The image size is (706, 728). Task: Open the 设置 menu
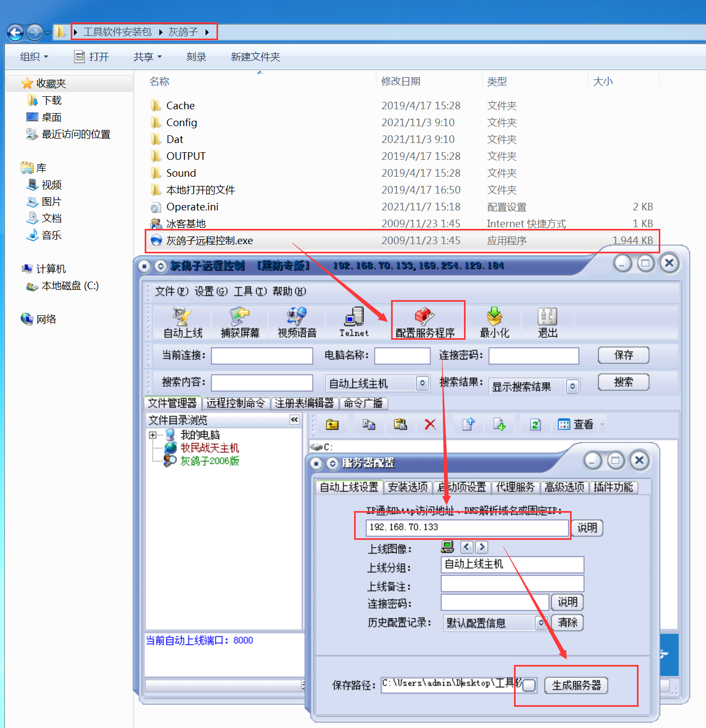coord(211,291)
